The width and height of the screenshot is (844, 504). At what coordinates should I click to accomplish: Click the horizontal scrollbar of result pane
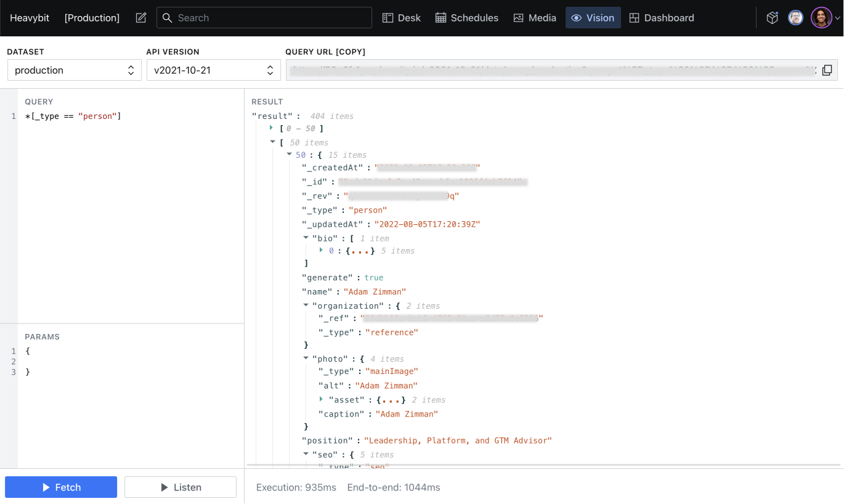pos(543,465)
